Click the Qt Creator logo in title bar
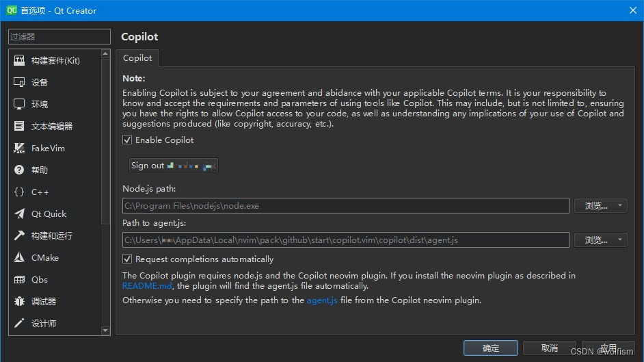 tap(12, 10)
